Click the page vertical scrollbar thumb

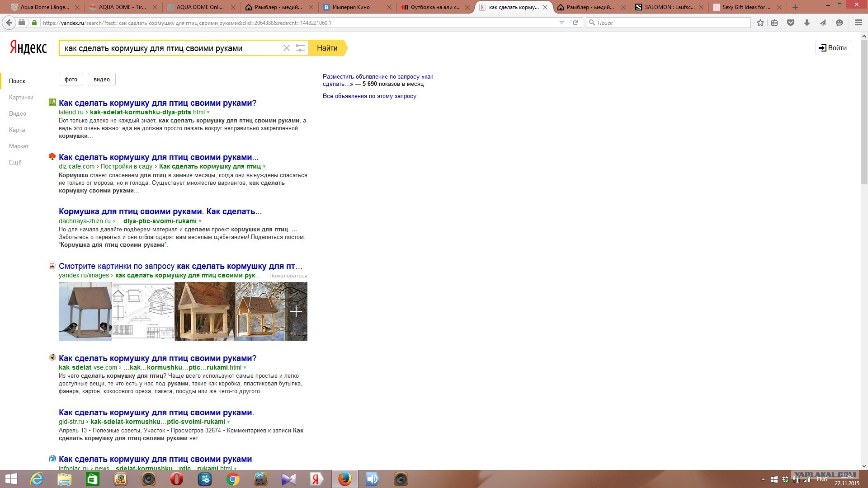(x=864, y=113)
